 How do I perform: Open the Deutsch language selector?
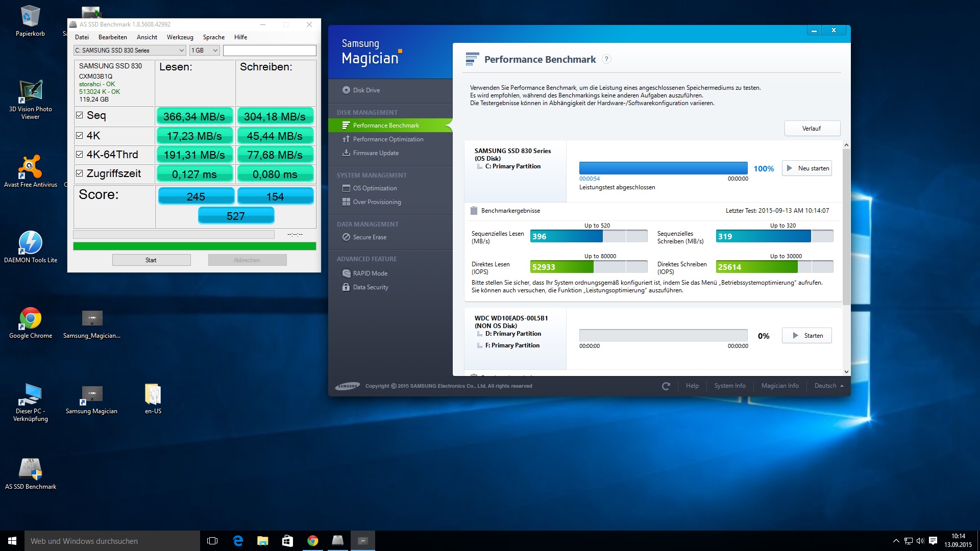click(829, 386)
